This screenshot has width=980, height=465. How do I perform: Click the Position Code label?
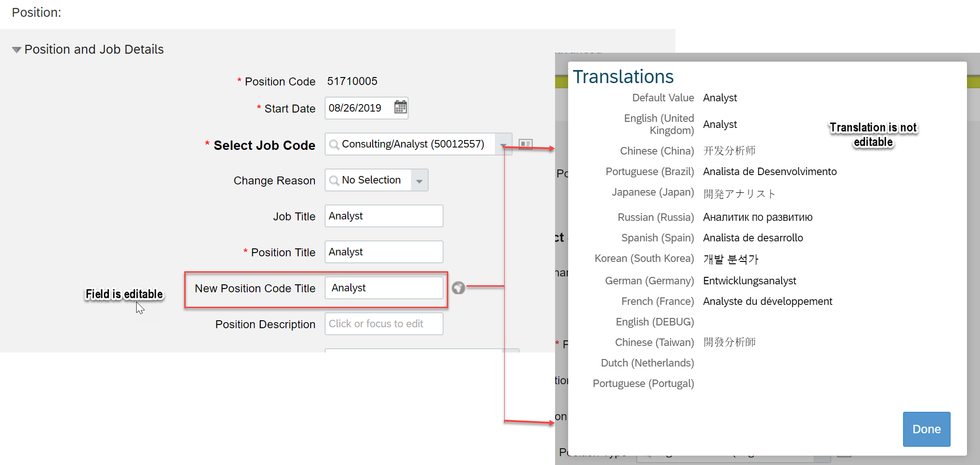[x=280, y=82]
